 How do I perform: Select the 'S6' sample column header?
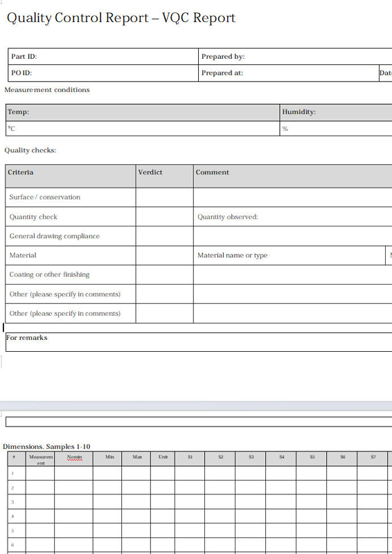coord(342,458)
